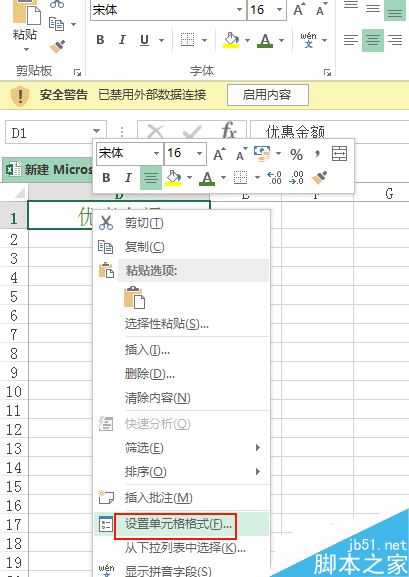This screenshot has height=577, width=409.
Task: Open mini toolbar font size 16 dropdown
Action: click(200, 153)
